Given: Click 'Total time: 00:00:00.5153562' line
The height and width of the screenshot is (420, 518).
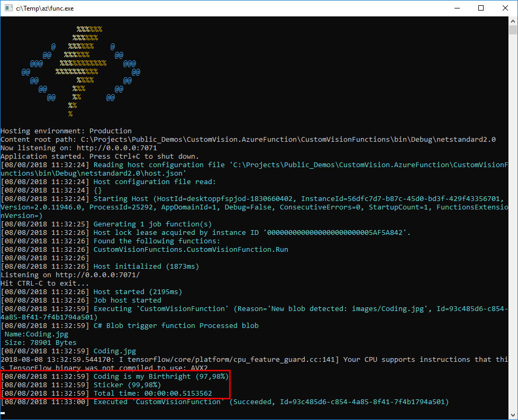Looking at the screenshot, I should [106, 394].
